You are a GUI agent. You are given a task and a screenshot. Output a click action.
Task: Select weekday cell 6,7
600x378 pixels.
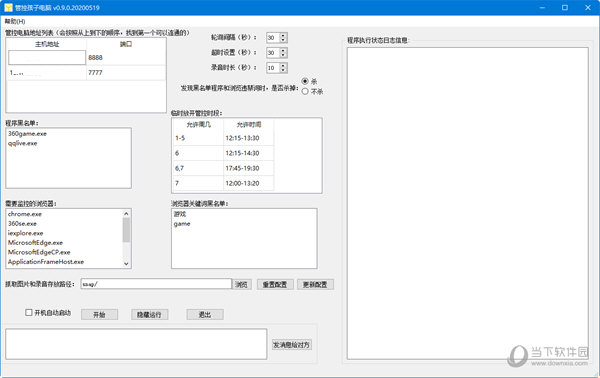(x=198, y=168)
